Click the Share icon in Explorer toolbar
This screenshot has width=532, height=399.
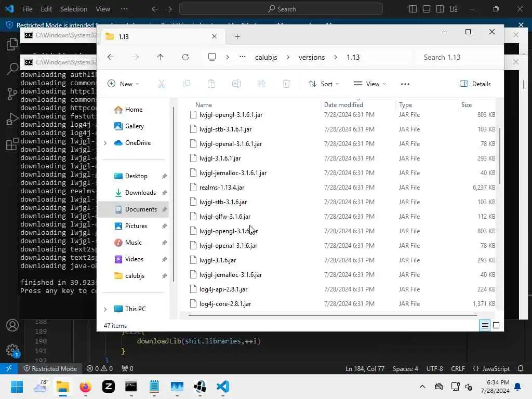click(x=261, y=84)
